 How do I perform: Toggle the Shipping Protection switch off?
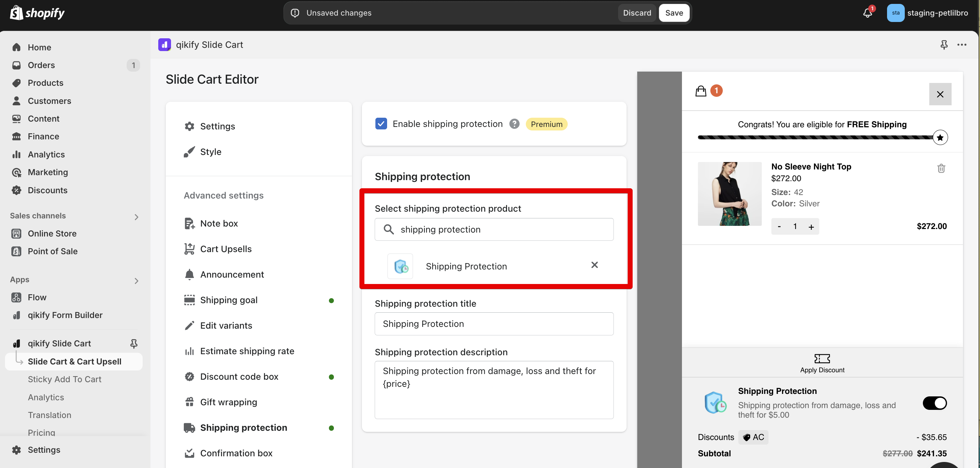pos(934,403)
